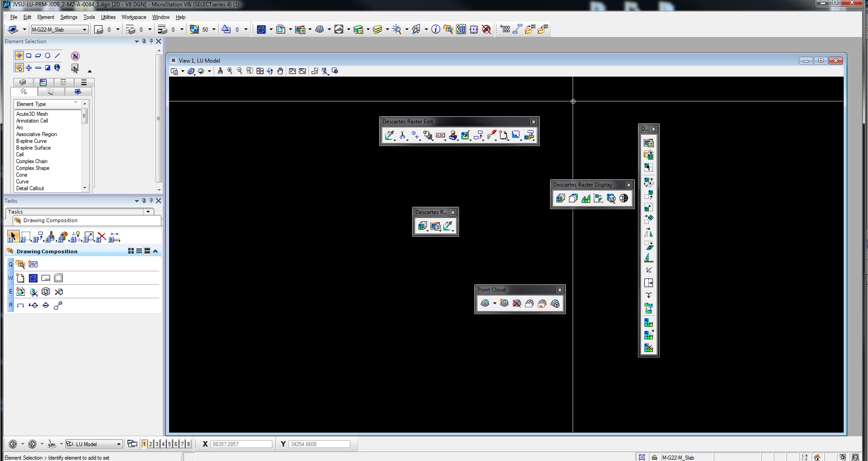Toggle the Add selection mode
868x461 pixels.
pos(28,68)
